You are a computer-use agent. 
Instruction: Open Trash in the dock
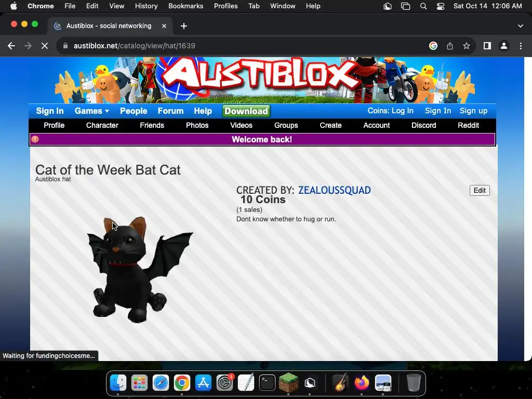coord(414,383)
